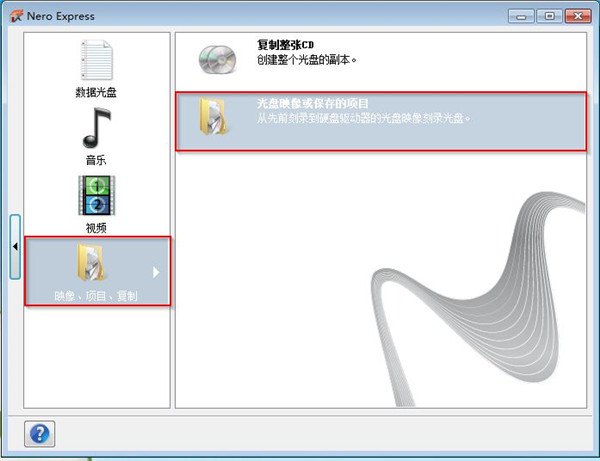Choose the 音乐 category label
600x461 pixels.
[x=96, y=159]
